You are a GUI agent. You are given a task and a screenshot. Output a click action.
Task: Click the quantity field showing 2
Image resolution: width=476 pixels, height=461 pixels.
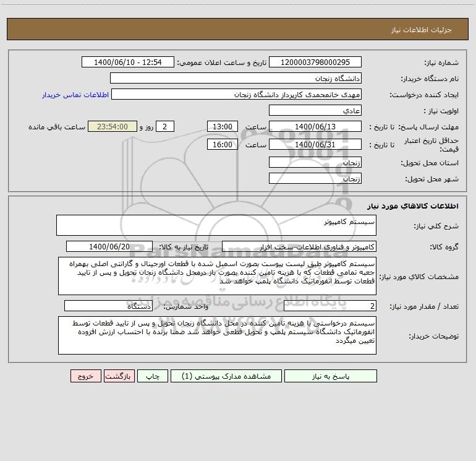[330, 306]
